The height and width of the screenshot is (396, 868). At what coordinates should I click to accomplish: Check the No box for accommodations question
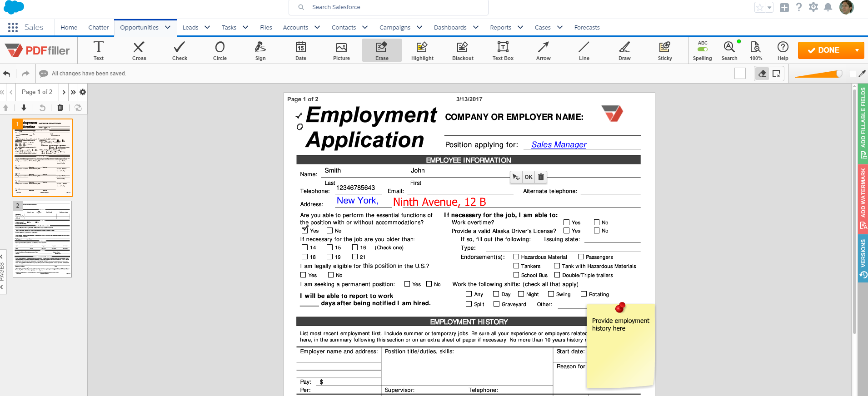click(x=330, y=231)
